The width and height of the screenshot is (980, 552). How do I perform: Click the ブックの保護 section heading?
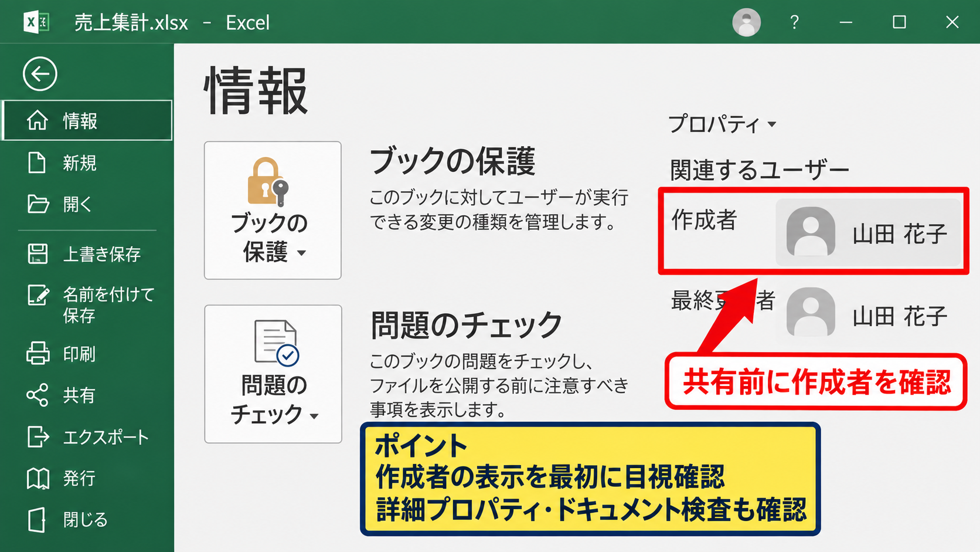pyautogui.click(x=452, y=161)
